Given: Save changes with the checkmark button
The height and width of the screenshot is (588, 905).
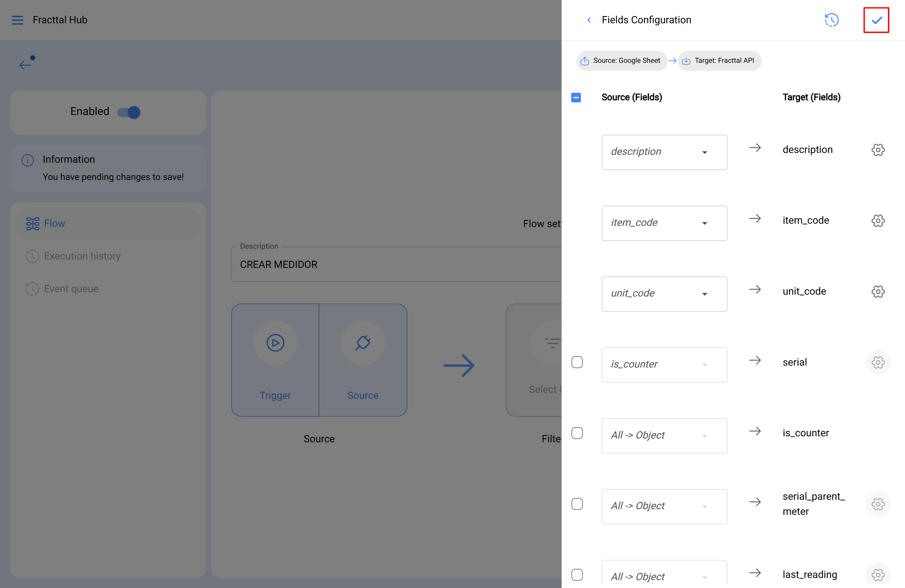Looking at the screenshot, I should coord(876,20).
